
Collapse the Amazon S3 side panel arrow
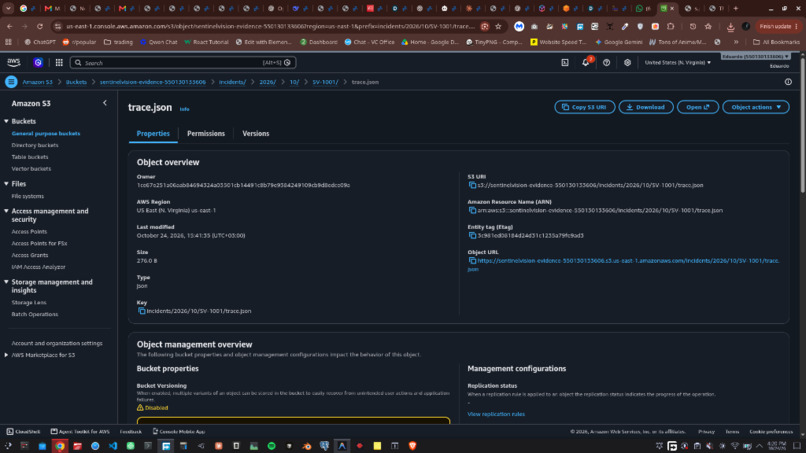pyautogui.click(x=105, y=103)
